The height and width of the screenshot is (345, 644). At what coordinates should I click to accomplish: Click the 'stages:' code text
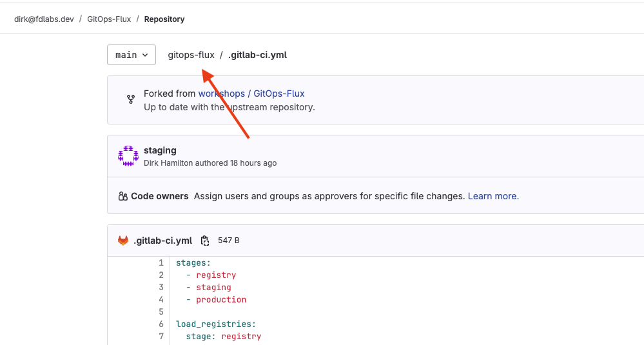(193, 263)
